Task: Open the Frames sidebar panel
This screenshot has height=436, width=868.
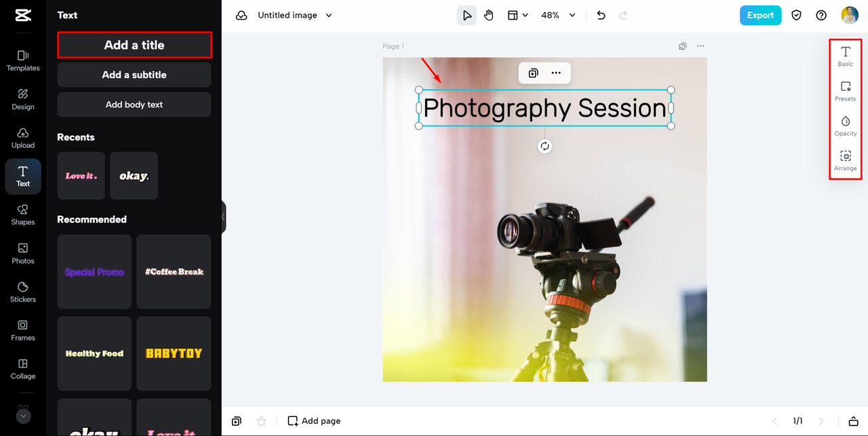Action: tap(23, 330)
